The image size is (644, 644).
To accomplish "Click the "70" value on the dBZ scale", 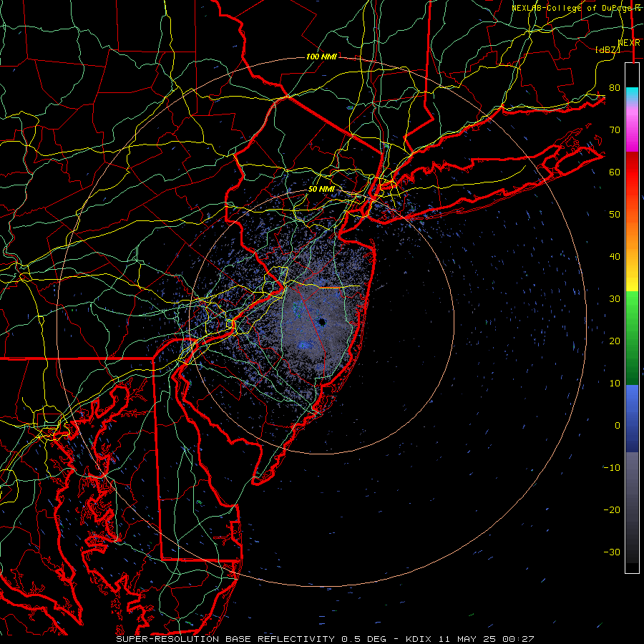I will pos(615,130).
